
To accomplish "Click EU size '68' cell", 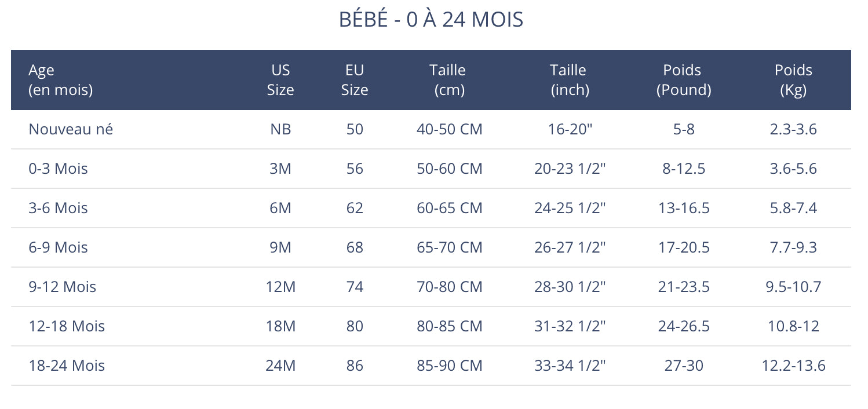I will (355, 247).
